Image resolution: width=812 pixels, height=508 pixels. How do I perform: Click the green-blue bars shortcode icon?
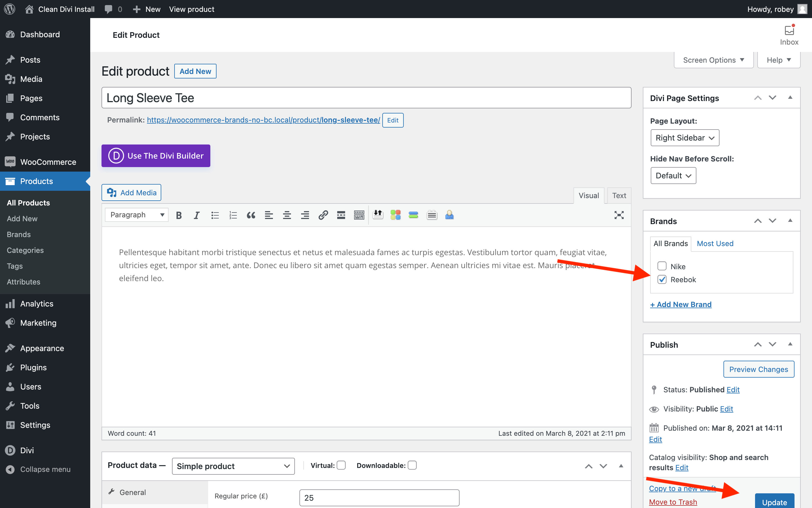(413, 215)
